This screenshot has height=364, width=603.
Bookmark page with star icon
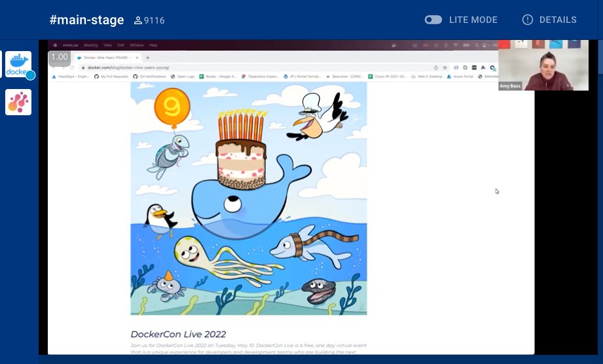pos(445,67)
